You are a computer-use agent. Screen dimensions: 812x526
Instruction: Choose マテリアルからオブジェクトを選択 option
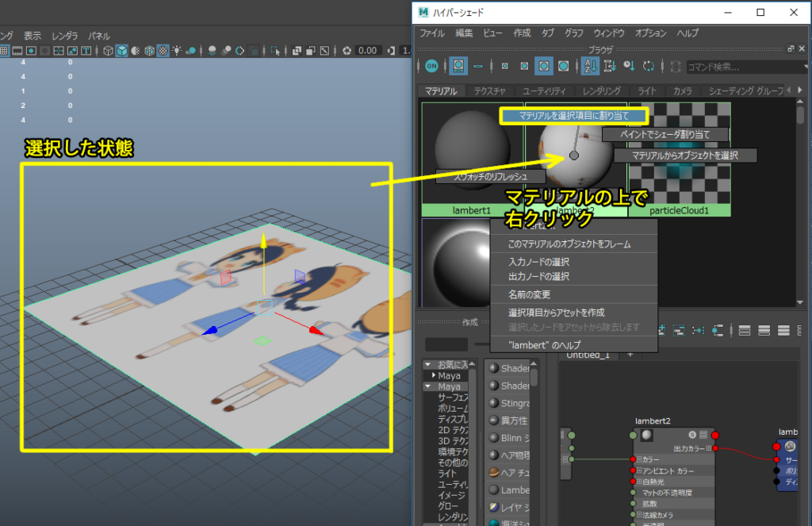click(x=685, y=155)
